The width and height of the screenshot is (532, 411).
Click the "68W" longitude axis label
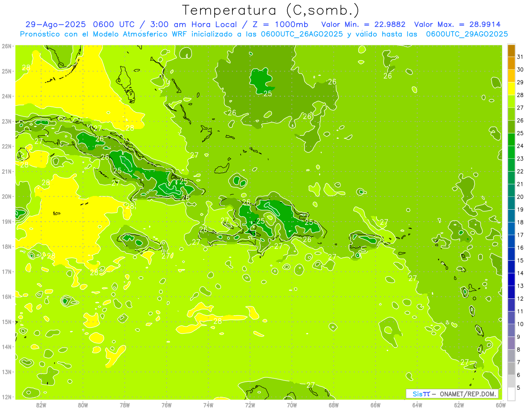(x=333, y=405)
